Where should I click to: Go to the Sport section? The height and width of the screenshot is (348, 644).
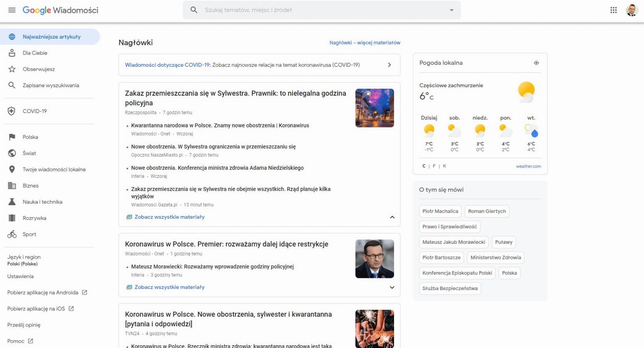[x=29, y=234]
